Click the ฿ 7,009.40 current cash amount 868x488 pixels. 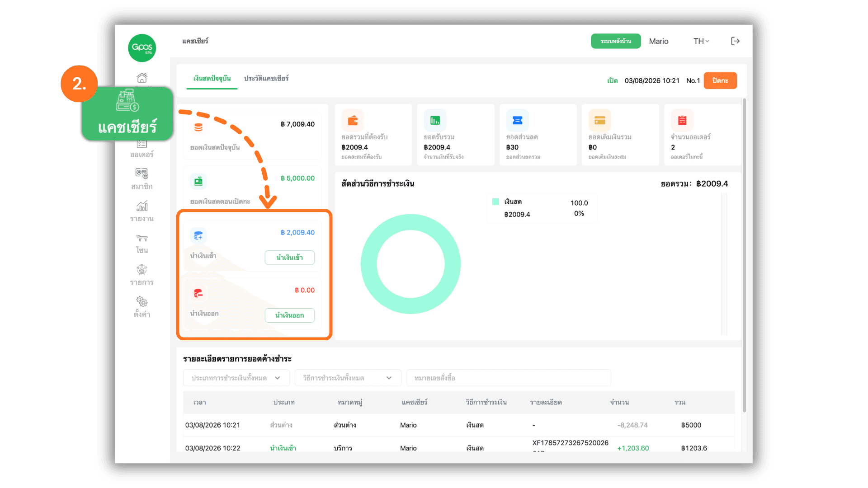(x=297, y=124)
